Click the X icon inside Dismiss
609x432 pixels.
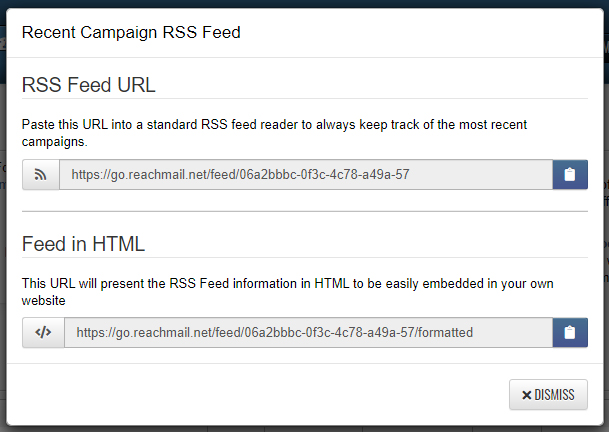tap(527, 395)
